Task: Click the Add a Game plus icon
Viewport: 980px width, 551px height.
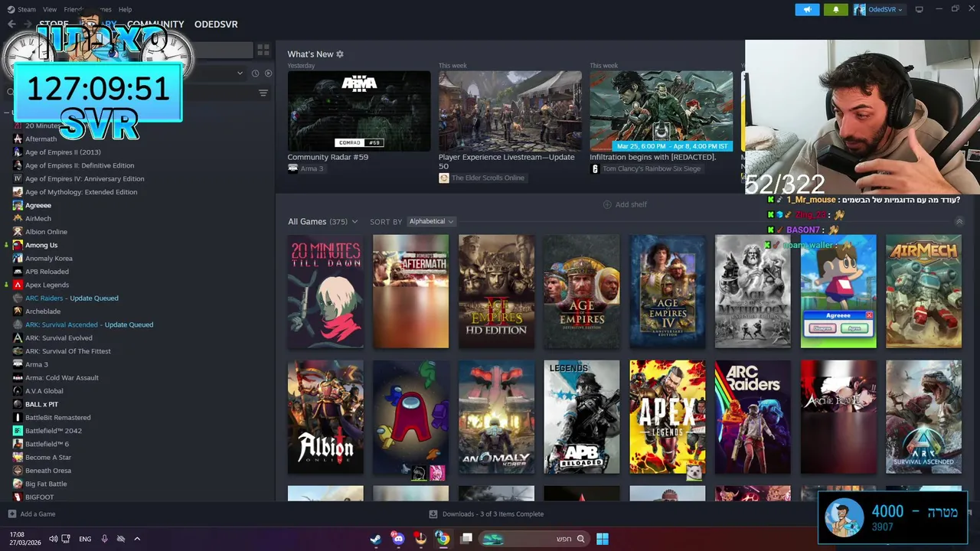Action: (x=11, y=514)
